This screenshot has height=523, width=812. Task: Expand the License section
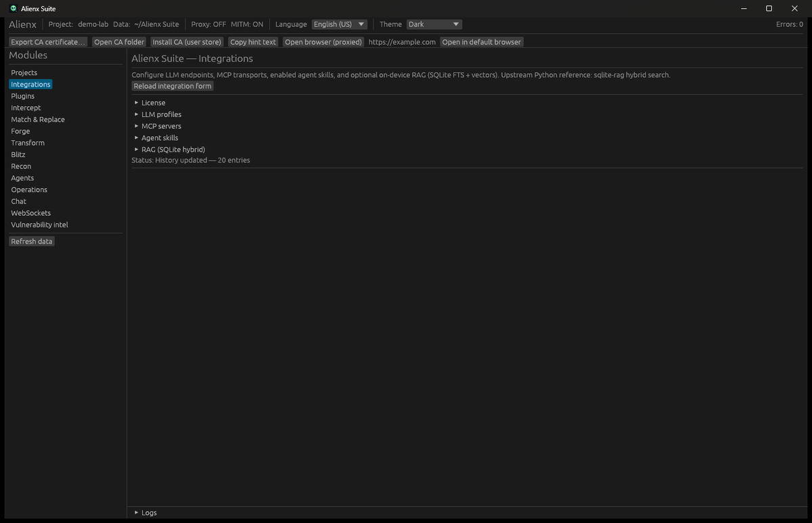(150, 103)
